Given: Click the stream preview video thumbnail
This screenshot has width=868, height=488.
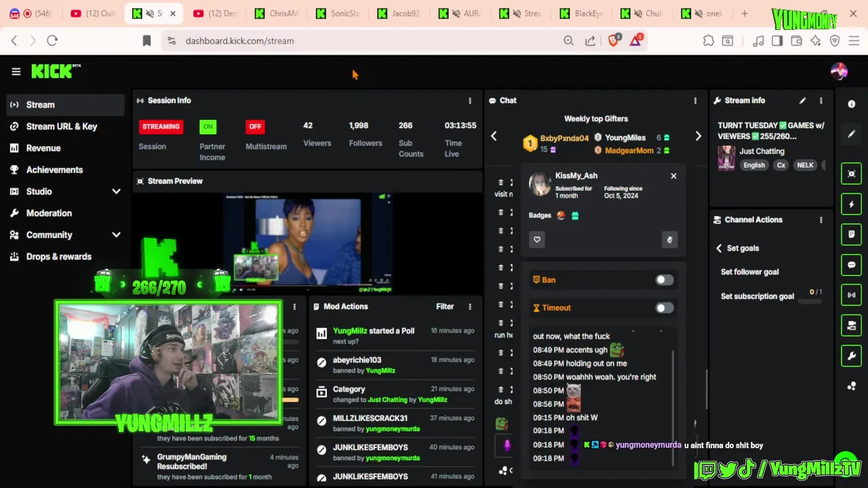Looking at the screenshot, I should (308, 243).
